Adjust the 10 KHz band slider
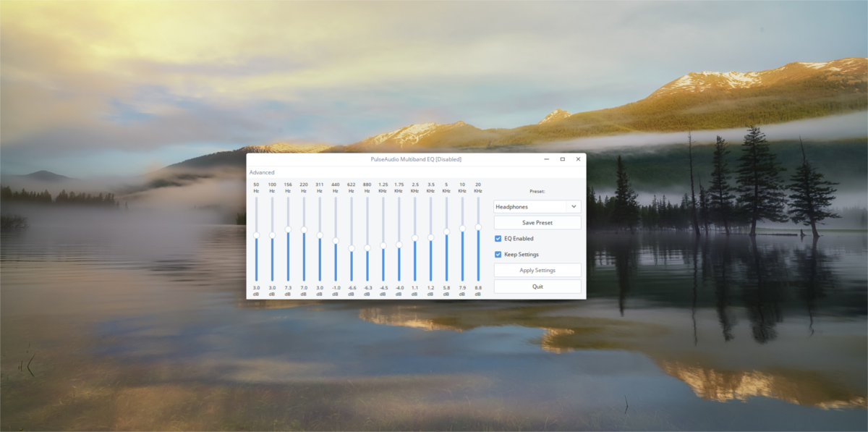Screen dimensions: 868x432 462,228
